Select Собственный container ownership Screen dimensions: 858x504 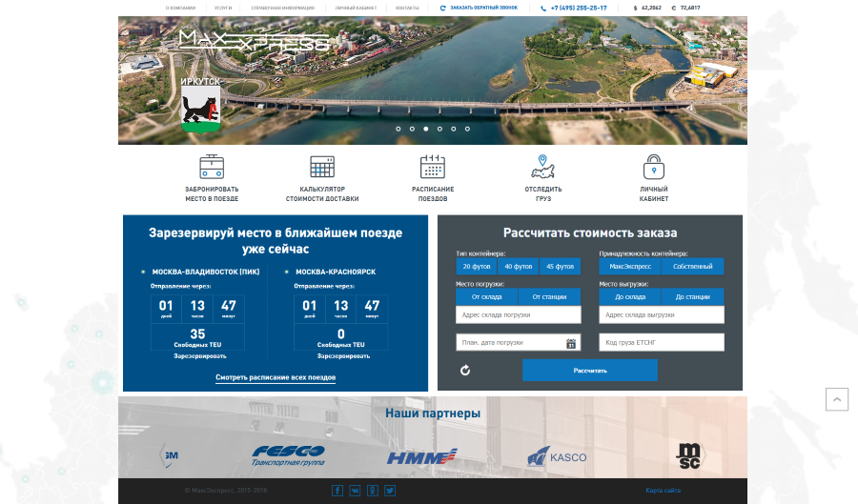pyautogui.click(x=692, y=267)
